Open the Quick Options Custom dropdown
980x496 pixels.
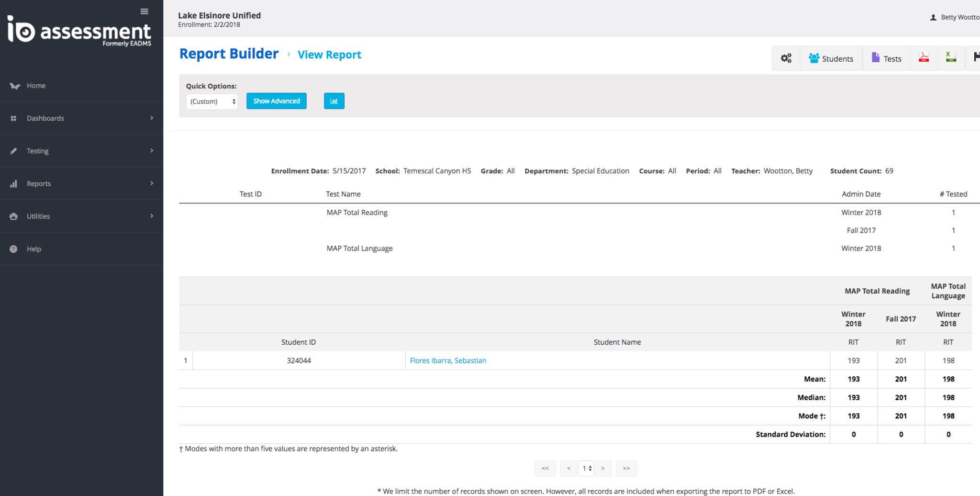pyautogui.click(x=212, y=101)
